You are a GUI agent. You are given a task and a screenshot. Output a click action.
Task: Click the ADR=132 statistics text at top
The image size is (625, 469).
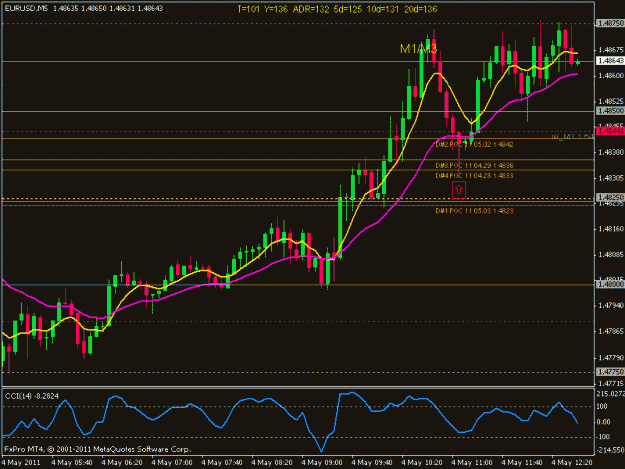pos(311,9)
